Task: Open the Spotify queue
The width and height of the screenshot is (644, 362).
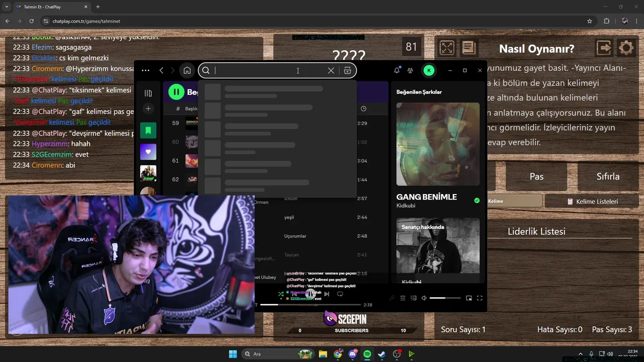Action: [x=403, y=298]
